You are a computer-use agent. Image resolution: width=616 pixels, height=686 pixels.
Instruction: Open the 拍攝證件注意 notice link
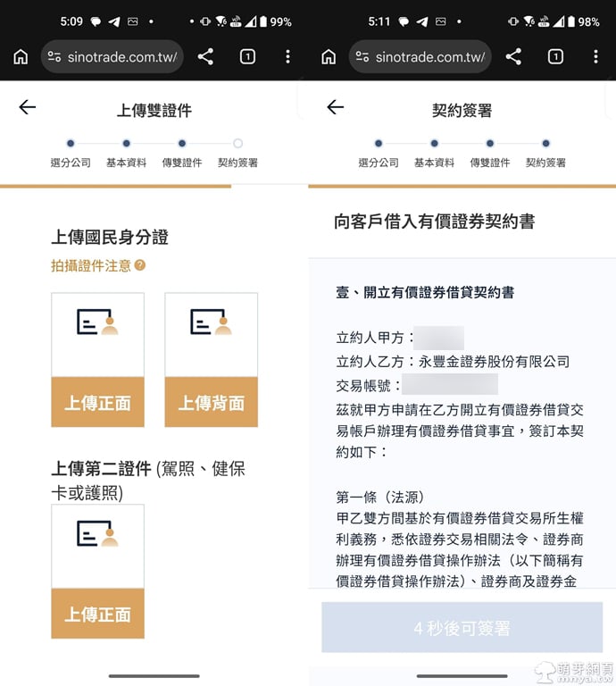[x=91, y=265]
